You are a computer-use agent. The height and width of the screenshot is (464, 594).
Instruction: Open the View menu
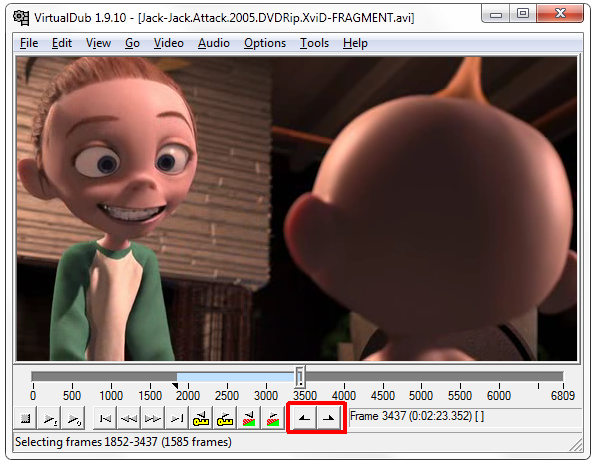pyautogui.click(x=98, y=43)
